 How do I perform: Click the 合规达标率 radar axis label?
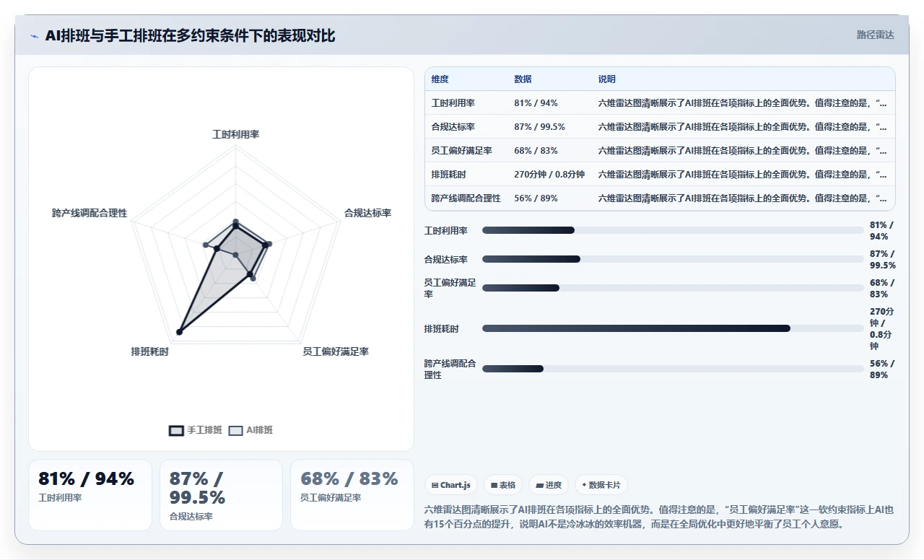click(367, 213)
